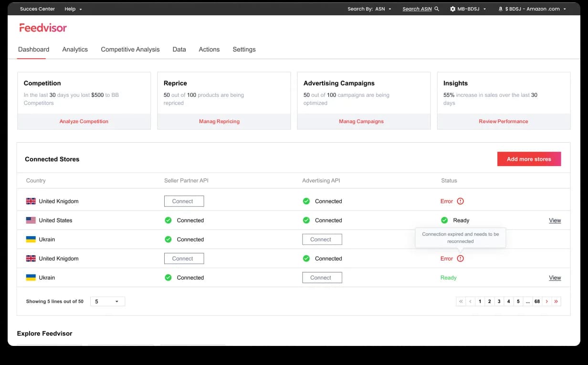Click United States Seller Partner connected checkmark

coord(168,220)
